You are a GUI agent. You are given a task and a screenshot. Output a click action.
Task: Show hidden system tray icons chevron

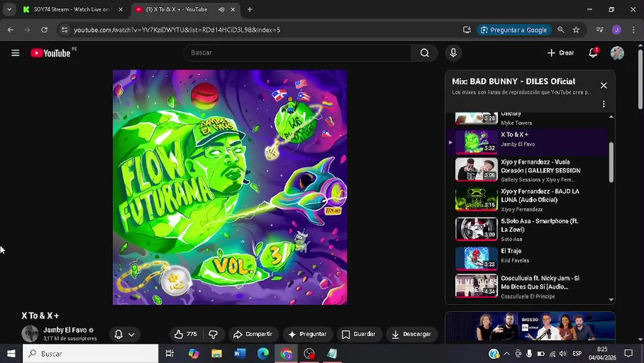(507, 354)
